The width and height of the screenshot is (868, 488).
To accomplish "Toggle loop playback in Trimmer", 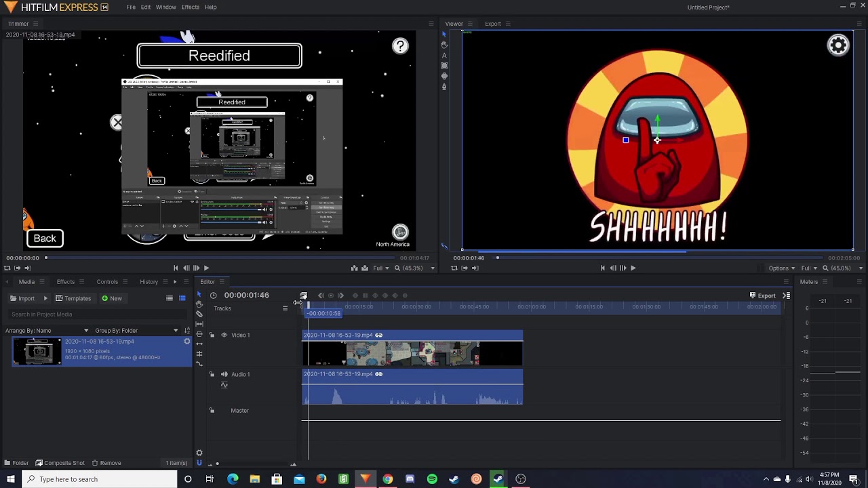I will pos(7,268).
